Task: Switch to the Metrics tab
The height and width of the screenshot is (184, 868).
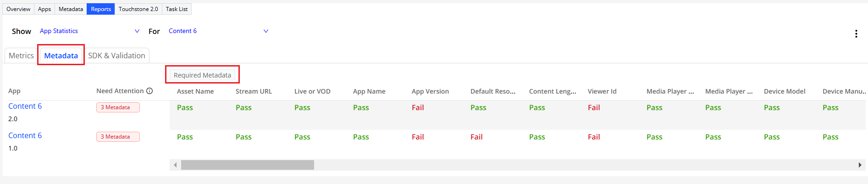Action: [21, 56]
